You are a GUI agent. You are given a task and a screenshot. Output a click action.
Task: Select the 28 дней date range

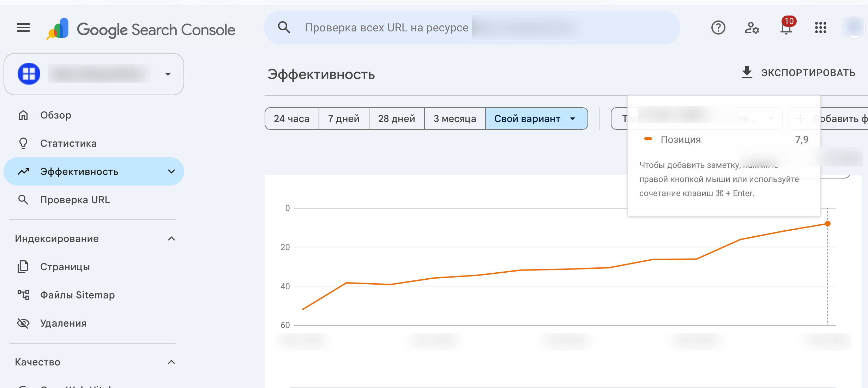[x=397, y=119]
